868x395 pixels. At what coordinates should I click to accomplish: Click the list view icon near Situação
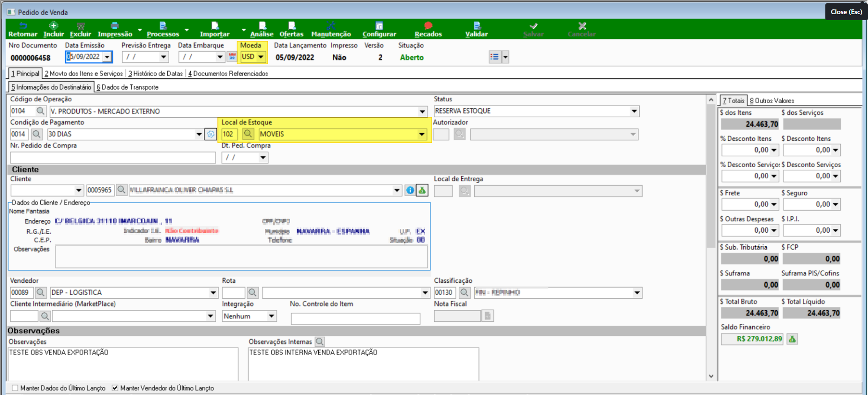click(x=494, y=57)
